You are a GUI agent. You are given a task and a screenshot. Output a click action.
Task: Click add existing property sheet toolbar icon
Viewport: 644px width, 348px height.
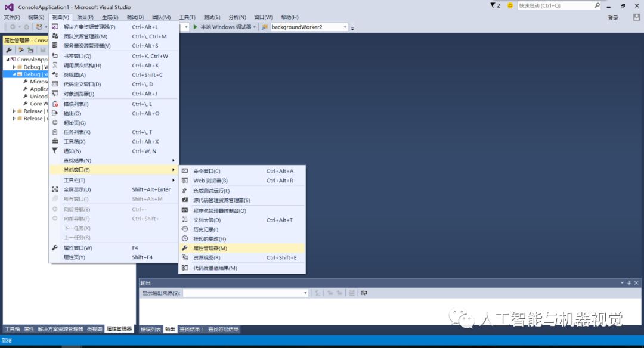tap(30, 50)
